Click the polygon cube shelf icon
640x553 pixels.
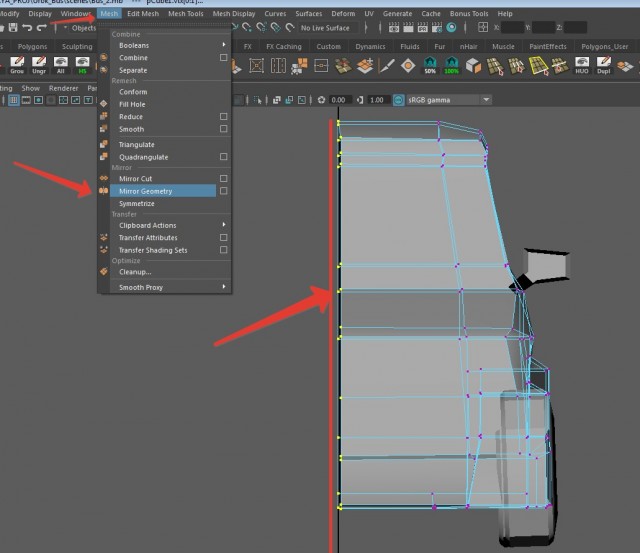coord(473,65)
